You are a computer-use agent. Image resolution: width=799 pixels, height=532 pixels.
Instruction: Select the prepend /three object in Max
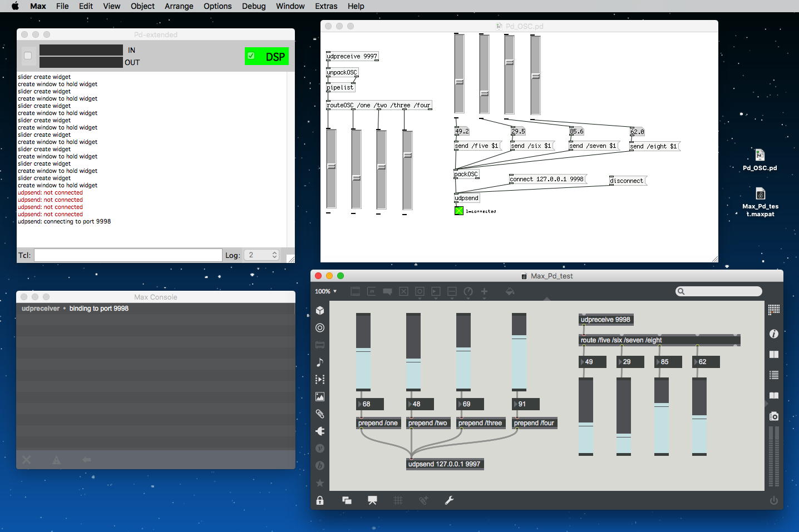point(480,423)
